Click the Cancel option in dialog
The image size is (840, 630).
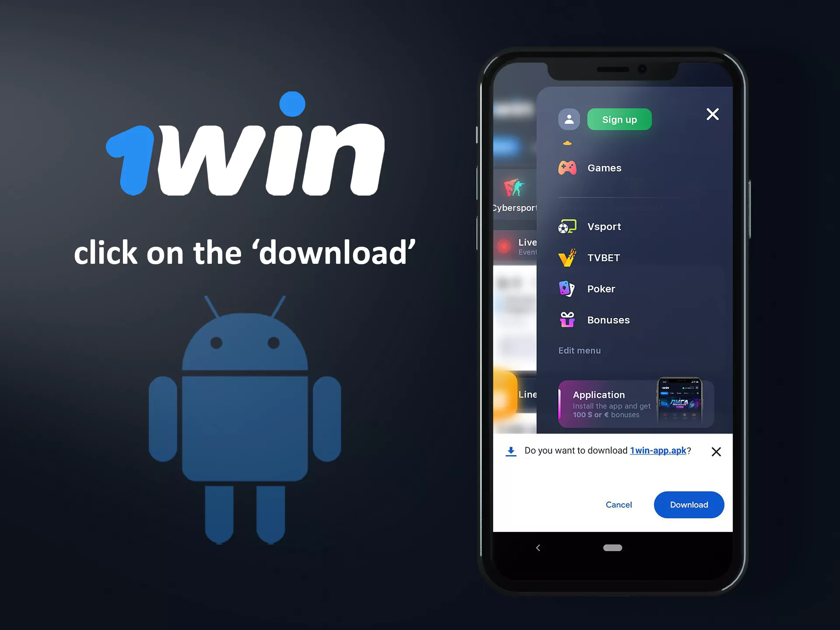[x=619, y=504]
